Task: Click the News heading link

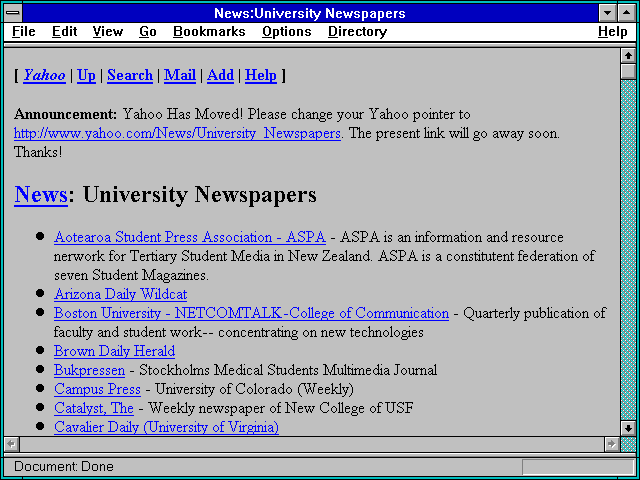Action: (41, 194)
